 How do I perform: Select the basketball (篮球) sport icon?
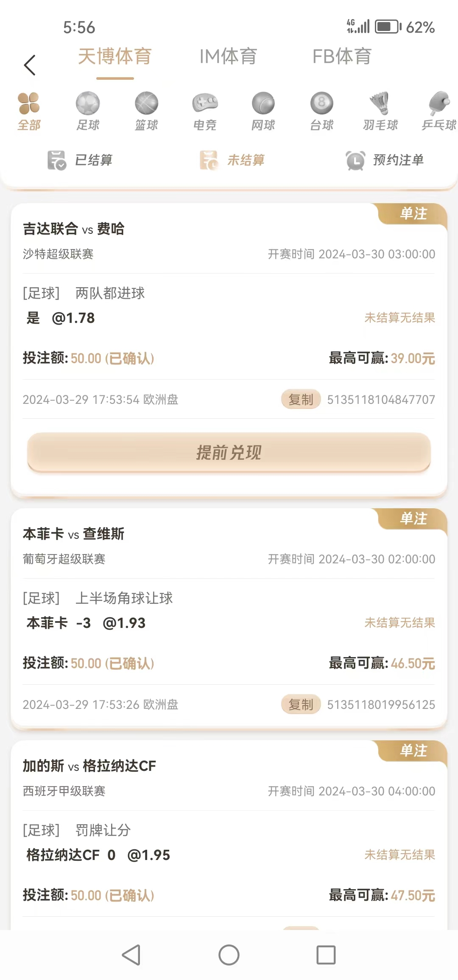click(146, 104)
